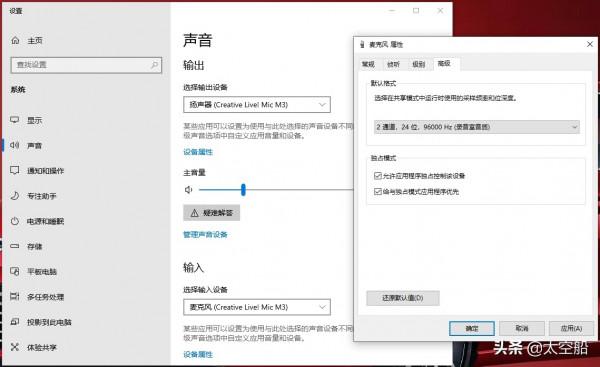The image size is (600, 367).
Task: Toggle 给与独占模式应用程序优先 checkbox
Action: click(x=378, y=191)
